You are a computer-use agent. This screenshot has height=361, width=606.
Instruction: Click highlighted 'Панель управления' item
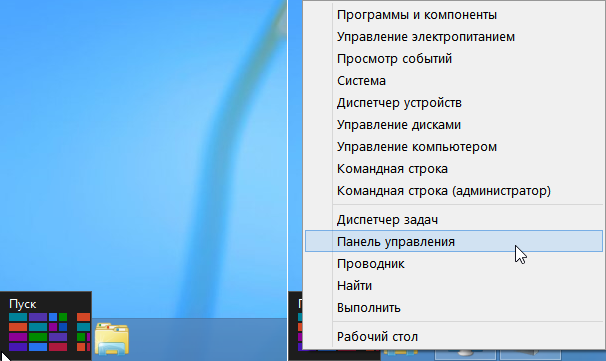pos(454,242)
